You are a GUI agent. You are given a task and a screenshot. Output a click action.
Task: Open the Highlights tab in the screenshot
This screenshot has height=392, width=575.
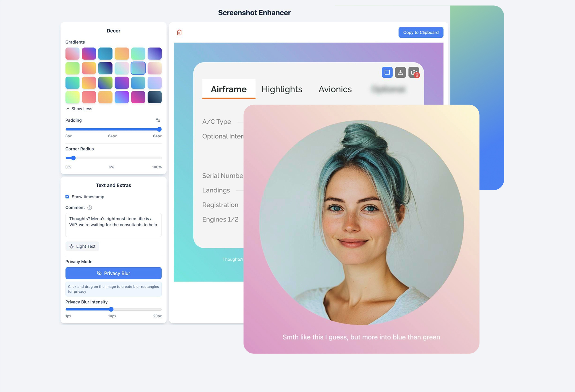pos(282,89)
